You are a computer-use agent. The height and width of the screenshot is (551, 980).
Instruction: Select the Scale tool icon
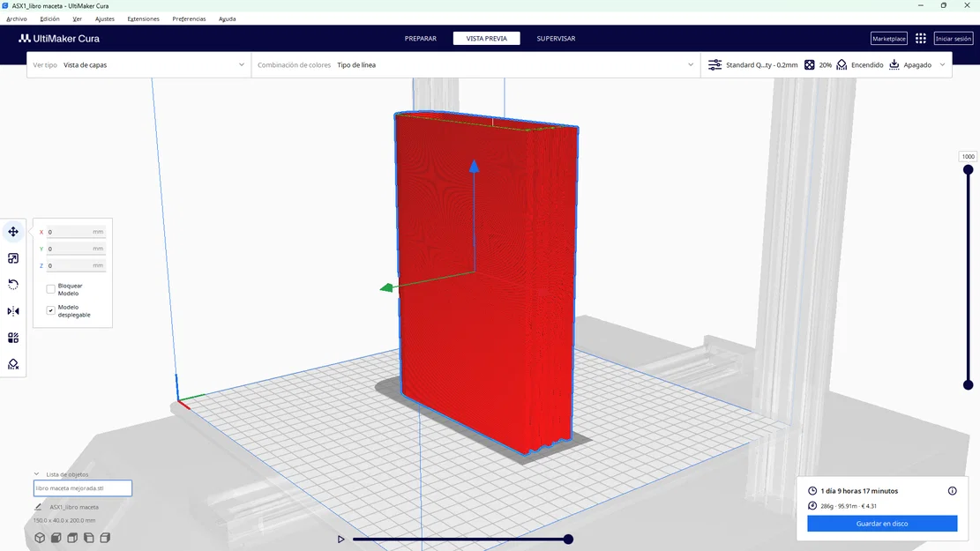(x=13, y=258)
